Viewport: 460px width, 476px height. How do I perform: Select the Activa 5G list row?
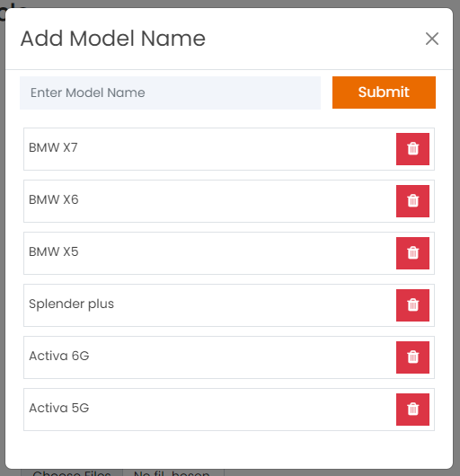(229, 410)
